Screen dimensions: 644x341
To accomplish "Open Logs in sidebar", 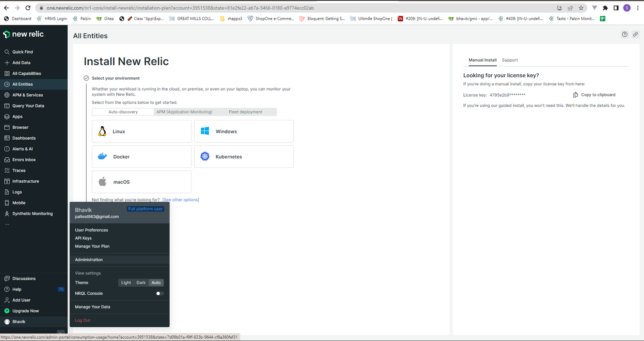I will pos(17,192).
